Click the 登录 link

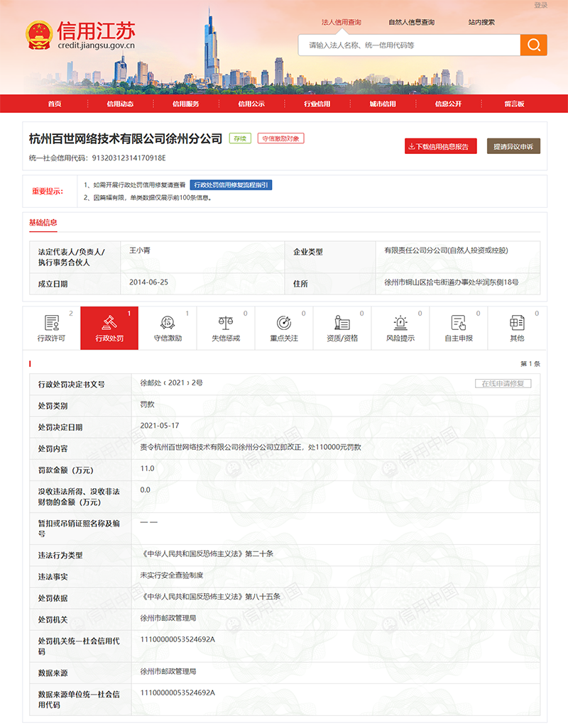[540, 5]
